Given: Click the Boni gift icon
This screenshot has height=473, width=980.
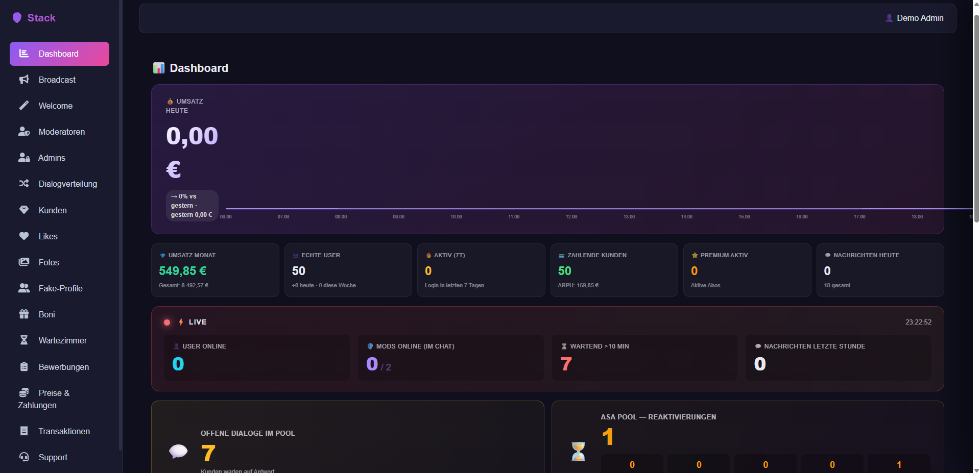Looking at the screenshot, I should click(24, 314).
